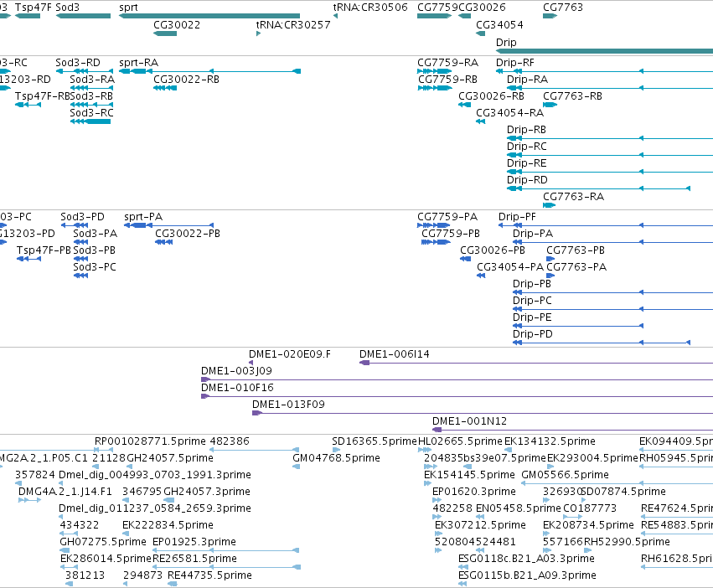Click the Drip-RF transcript label
Image resolution: width=713 pixels, height=588 pixels.
tap(515, 63)
